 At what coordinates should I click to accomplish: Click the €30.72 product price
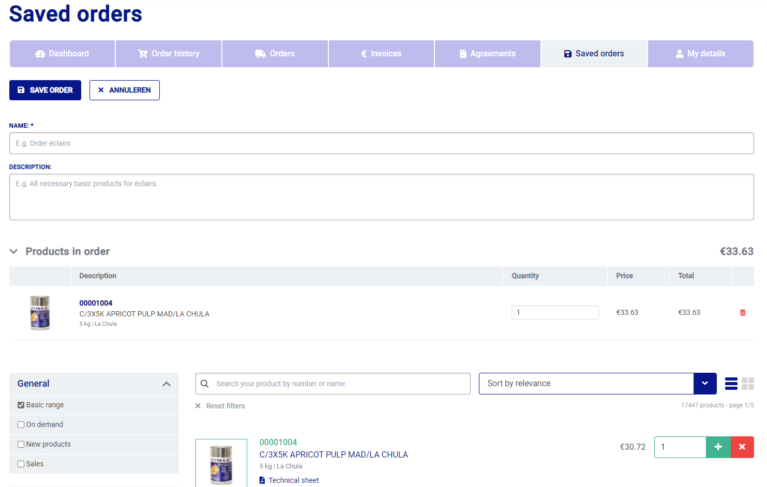pos(633,447)
